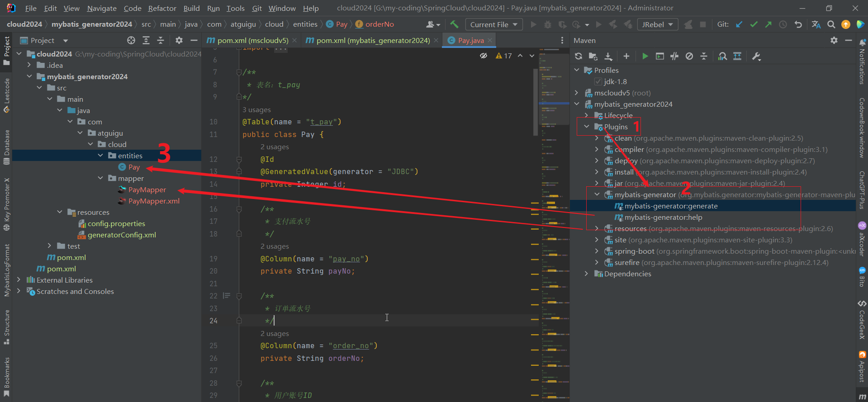Screen dimensions: 868x402
Task: Toggle Notifications side panel
Action: (862, 62)
